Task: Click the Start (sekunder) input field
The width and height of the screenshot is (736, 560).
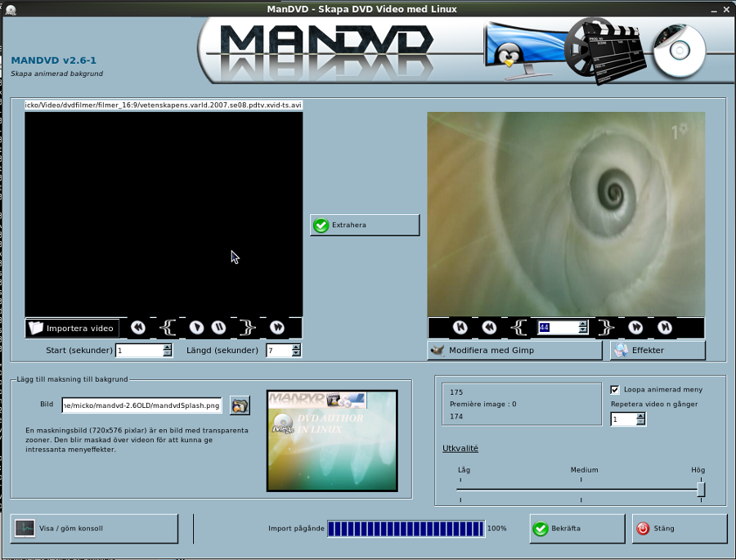Action: click(x=139, y=351)
